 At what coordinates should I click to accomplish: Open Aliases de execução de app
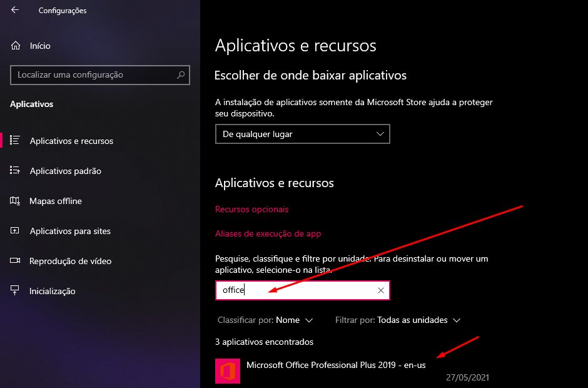268,233
